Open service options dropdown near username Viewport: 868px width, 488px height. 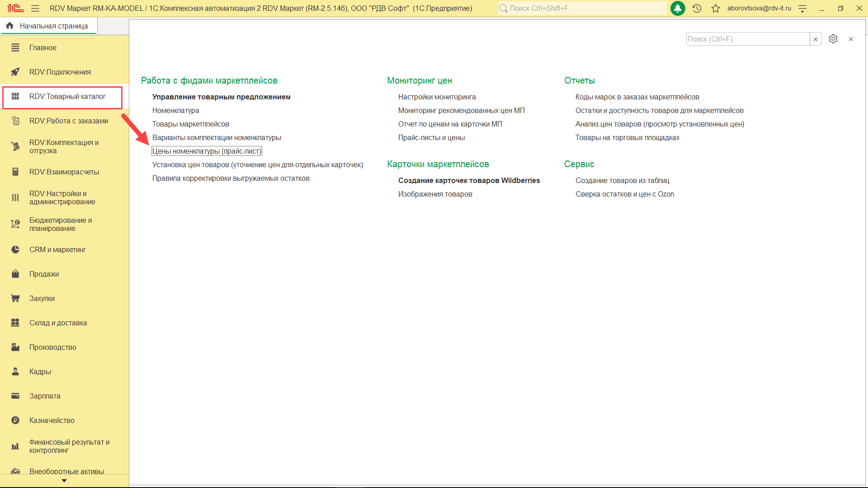(802, 8)
